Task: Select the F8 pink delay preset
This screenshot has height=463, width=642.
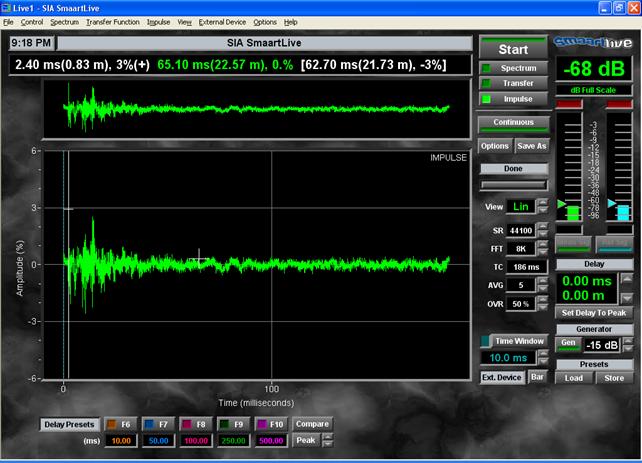Action: coord(197,424)
